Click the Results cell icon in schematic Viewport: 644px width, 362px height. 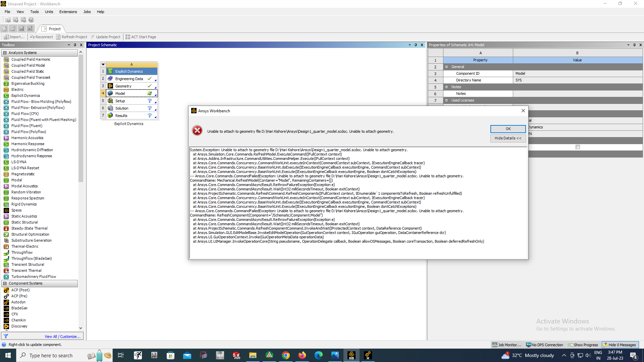110,116
